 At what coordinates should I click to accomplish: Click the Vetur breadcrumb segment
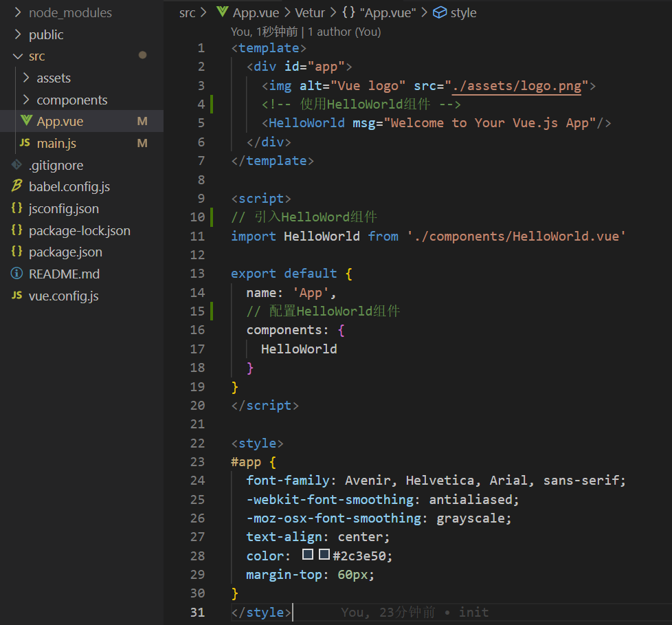pos(310,13)
